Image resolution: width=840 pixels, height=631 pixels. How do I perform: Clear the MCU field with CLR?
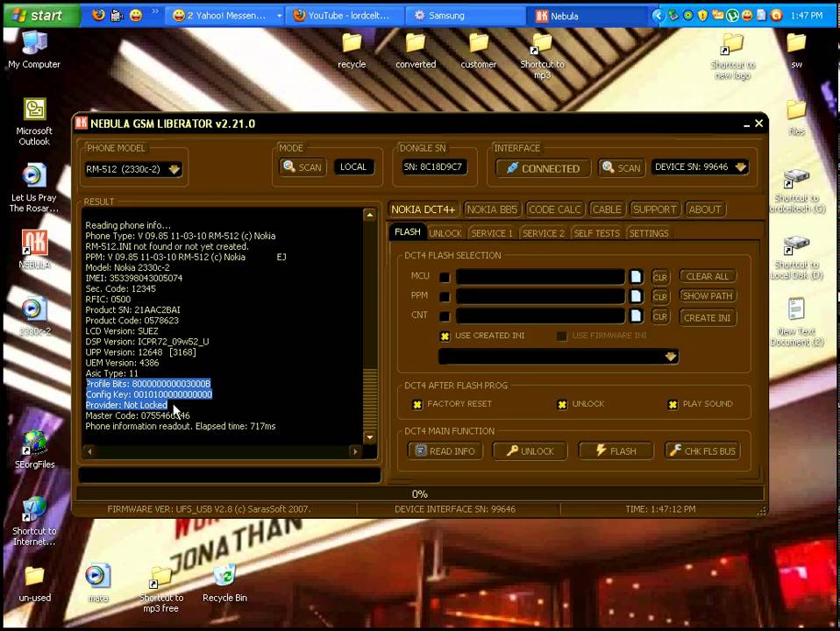[660, 277]
